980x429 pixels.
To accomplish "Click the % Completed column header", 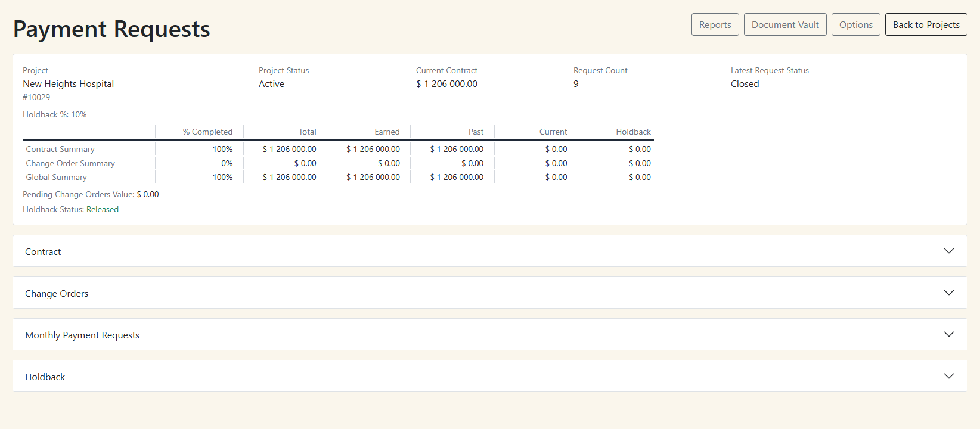I will [207, 132].
